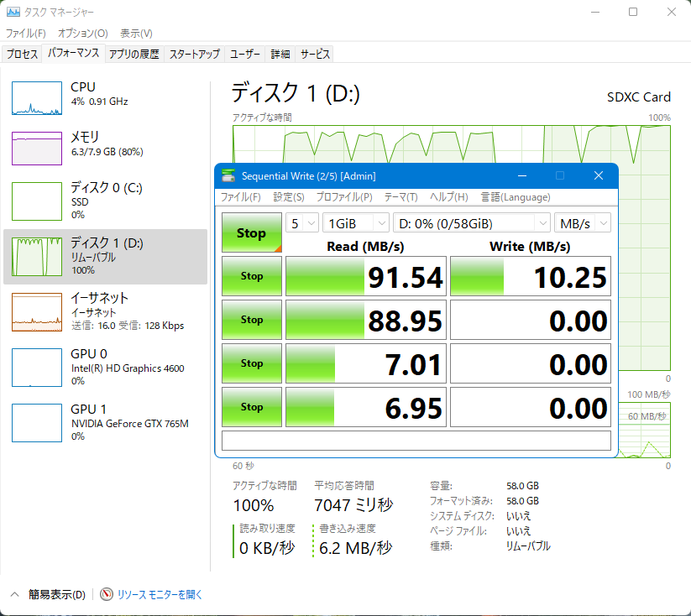Open CrystalDiskMark ヘルプ(H) menu
The width and height of the screenshot is (691, 616).
click(448, 197)
